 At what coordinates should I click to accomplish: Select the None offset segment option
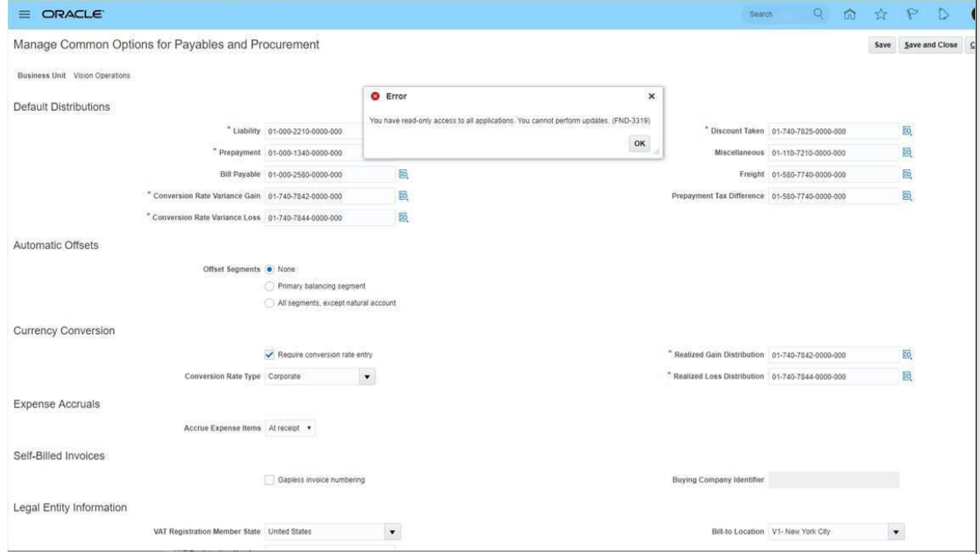[269, 269]
